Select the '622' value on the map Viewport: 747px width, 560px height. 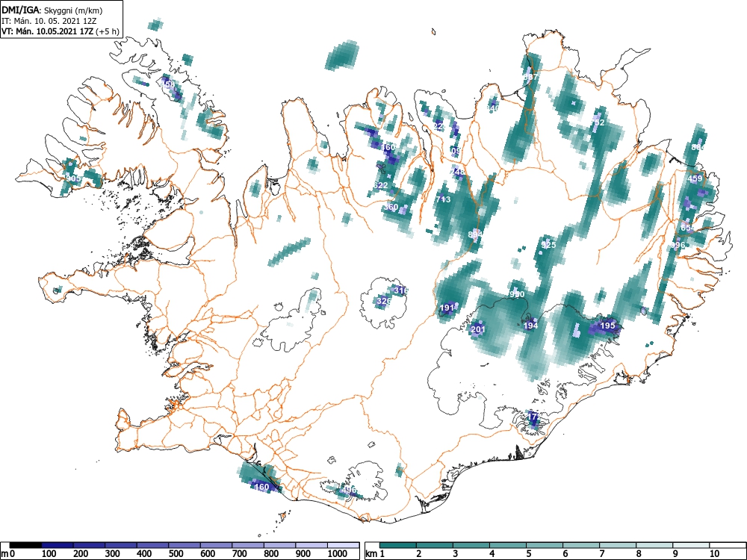pyautogui.click(x=381, y=185)
